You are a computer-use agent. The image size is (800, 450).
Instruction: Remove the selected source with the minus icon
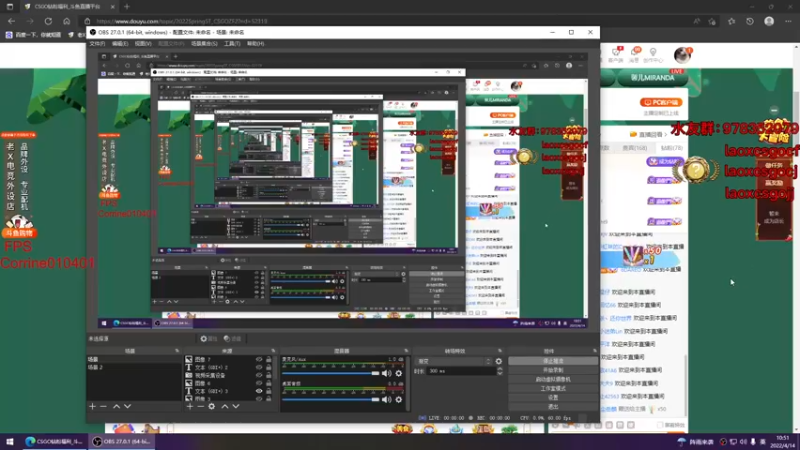pos(201,407)
